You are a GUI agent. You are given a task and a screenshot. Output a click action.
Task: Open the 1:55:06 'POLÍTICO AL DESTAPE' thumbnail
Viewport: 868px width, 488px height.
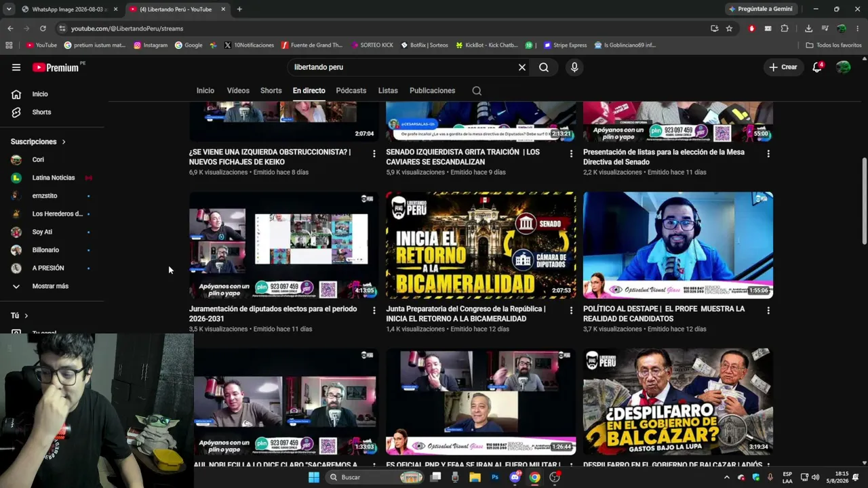click(678, 245)
